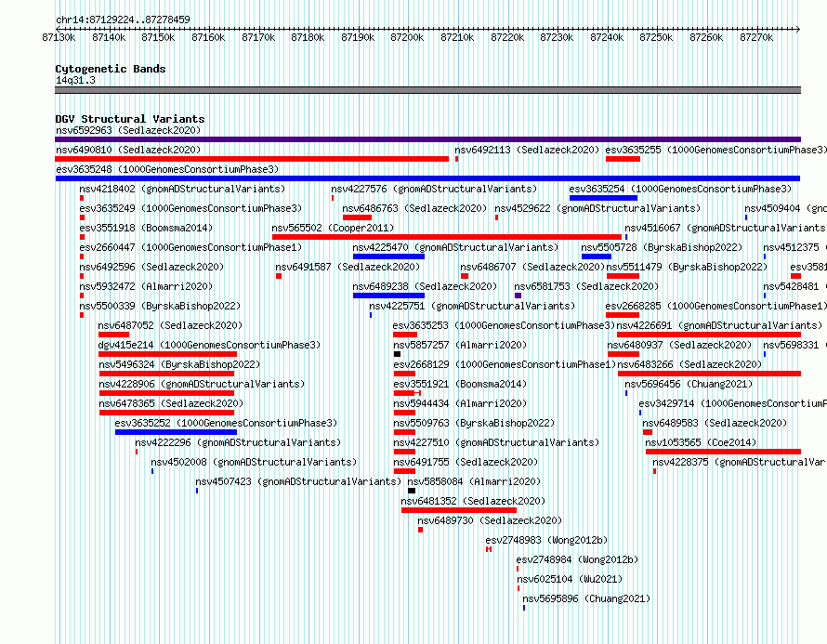
Task: Open nsv4502008 gnomAD variant label
Action: coord(254,462)
